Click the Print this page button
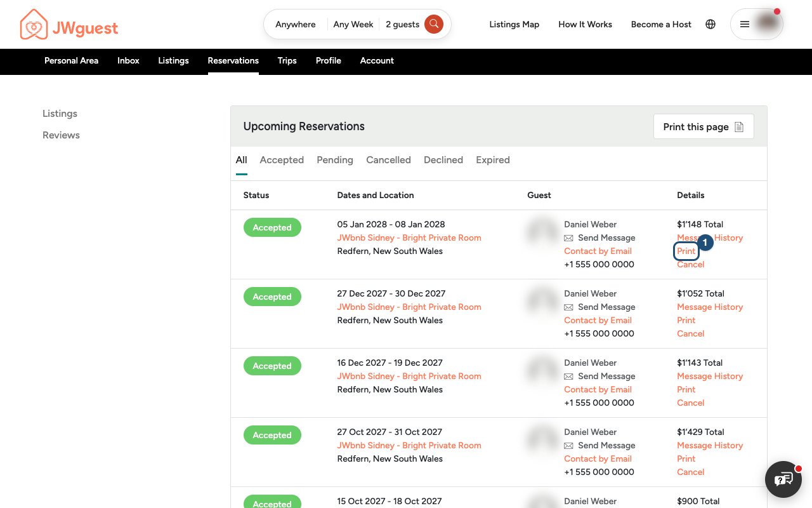 coord(704,126)
